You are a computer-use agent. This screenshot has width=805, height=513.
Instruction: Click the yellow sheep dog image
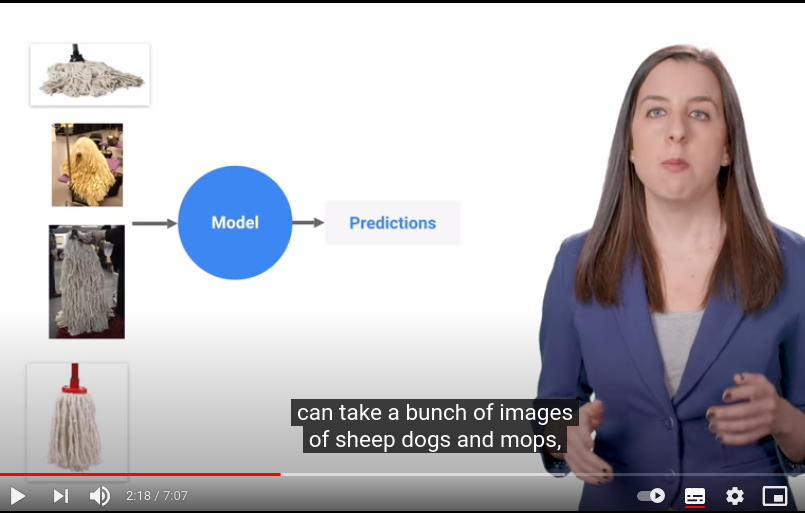(87, 165)
